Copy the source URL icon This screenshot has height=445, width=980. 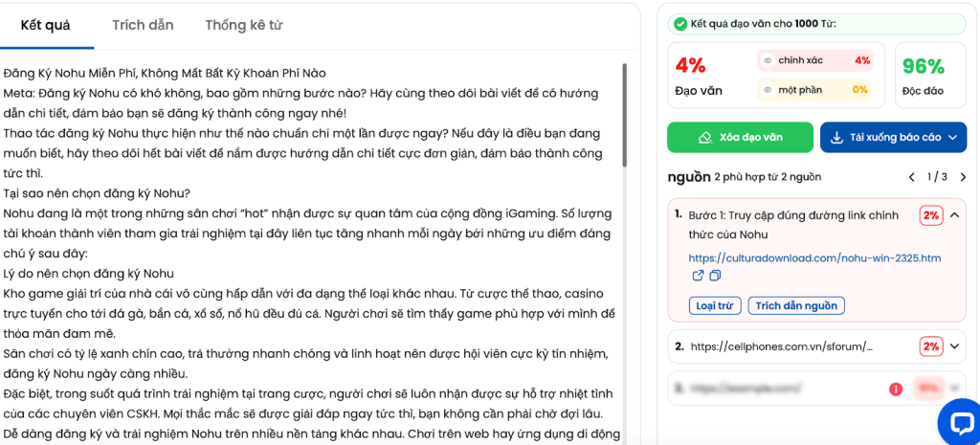[x=714, y=277]
